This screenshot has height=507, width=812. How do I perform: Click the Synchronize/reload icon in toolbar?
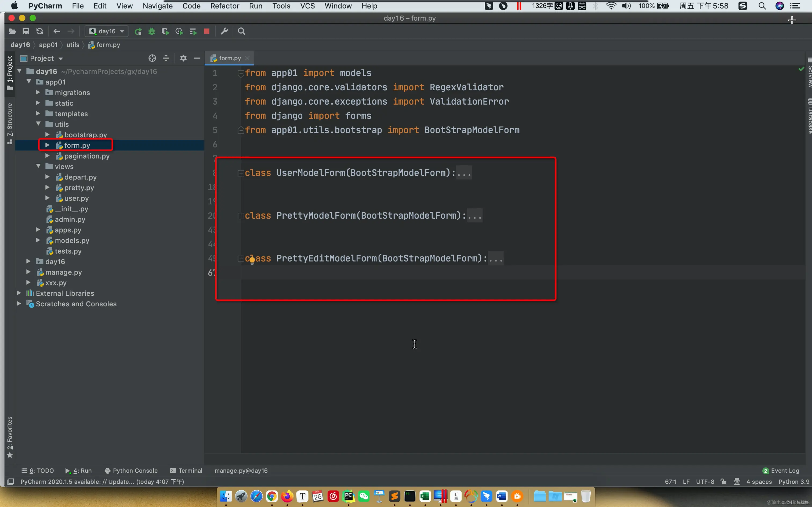tap(39, 31)
